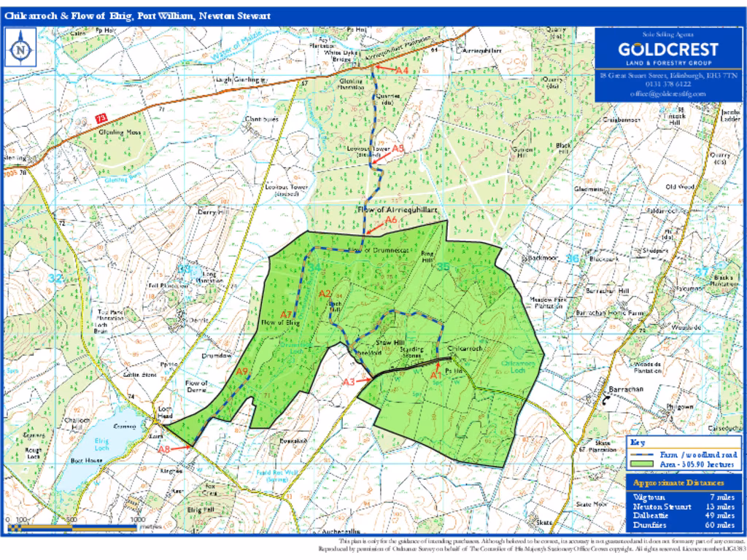Click the red 73 road number shield
The image size is (747, 560).
pyautogui.click(x=101, y=117)
